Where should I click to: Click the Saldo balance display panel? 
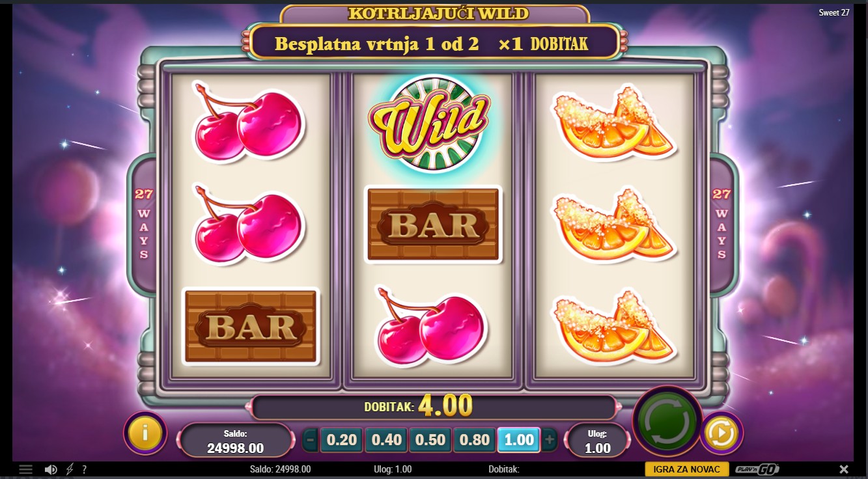[236, 441]
